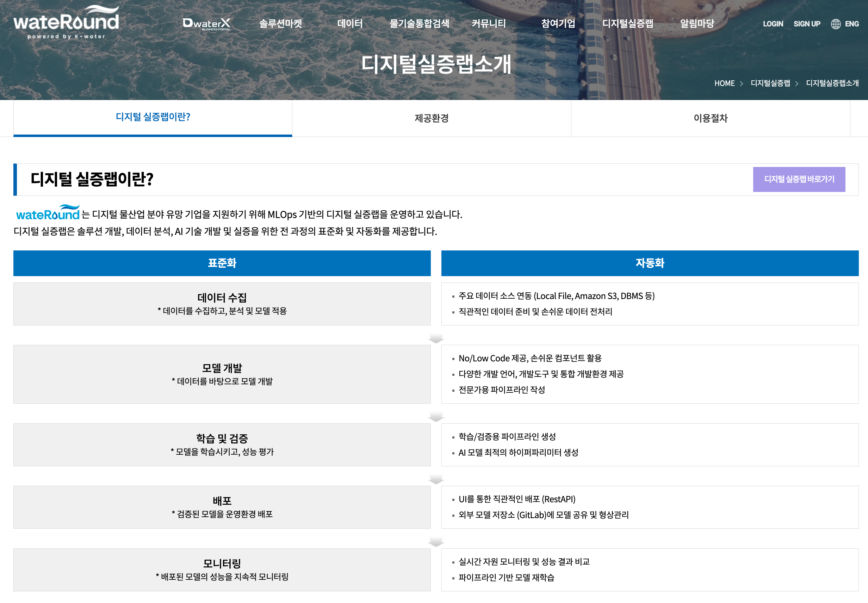This screenshot has height=603, width=868.
Task: Click the globe language icon
Action: click(x=836, y=24)
